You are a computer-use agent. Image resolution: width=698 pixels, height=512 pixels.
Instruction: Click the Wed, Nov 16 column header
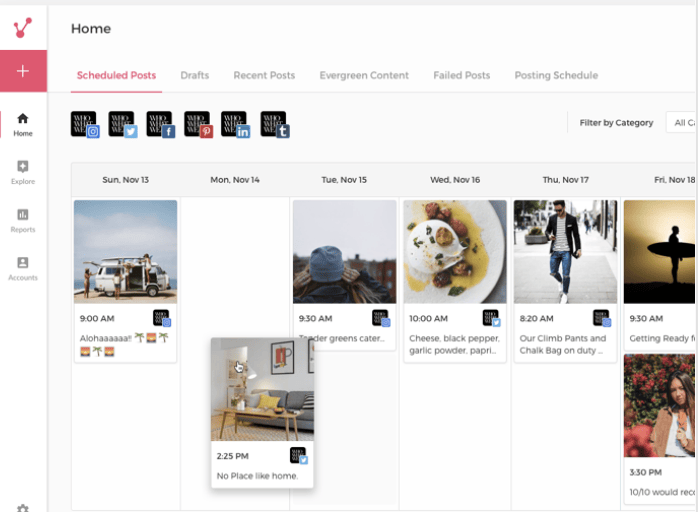tap(455, 180)
